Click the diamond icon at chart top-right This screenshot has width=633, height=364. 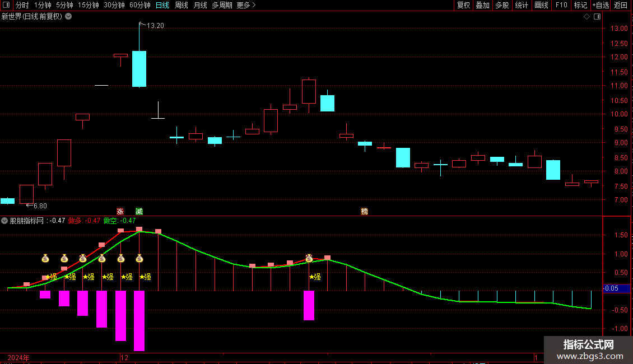587,17
